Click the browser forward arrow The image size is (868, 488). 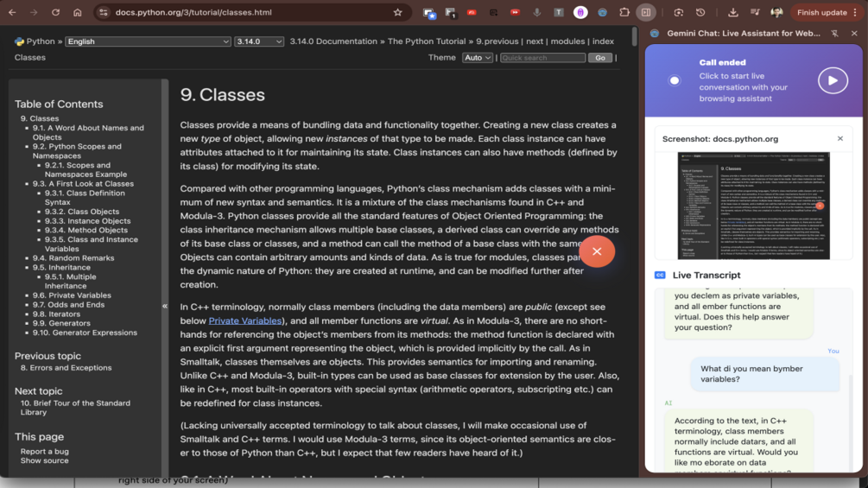tap(34, 12)
